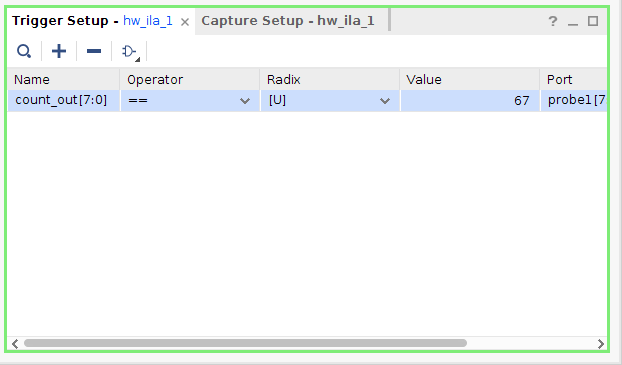Sort by the Operator column header
Image resolution: width=622 pixels, height=365 pixels.
(x=190, y=79)
